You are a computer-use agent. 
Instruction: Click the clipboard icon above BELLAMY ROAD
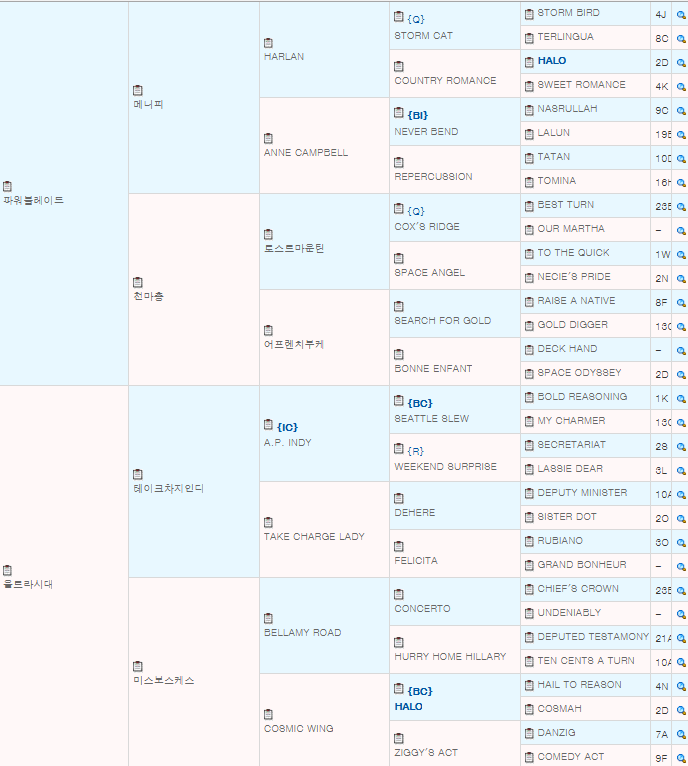(268, 618)
